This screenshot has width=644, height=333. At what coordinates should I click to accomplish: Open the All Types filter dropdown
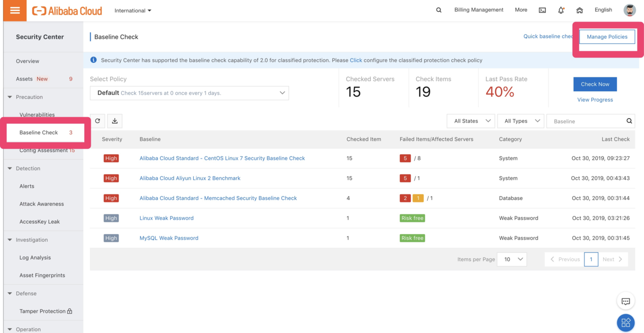(521, 121)
